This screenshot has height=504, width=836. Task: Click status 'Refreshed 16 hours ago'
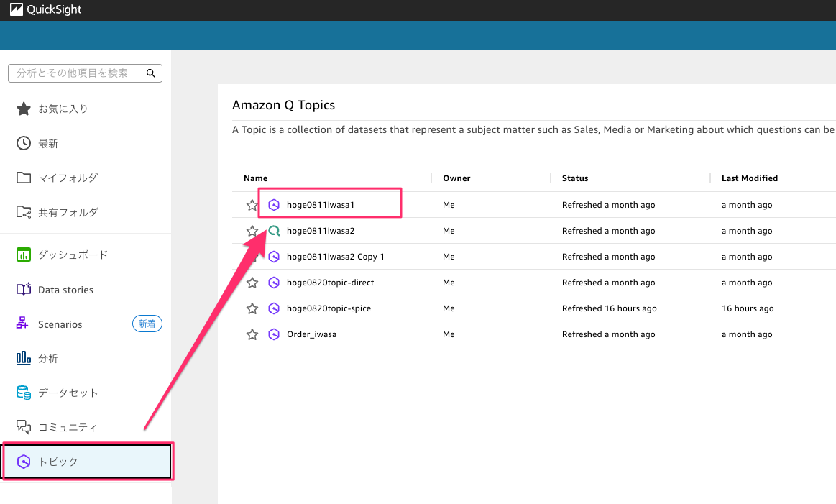pyautogui.click(x=609, y=308)
